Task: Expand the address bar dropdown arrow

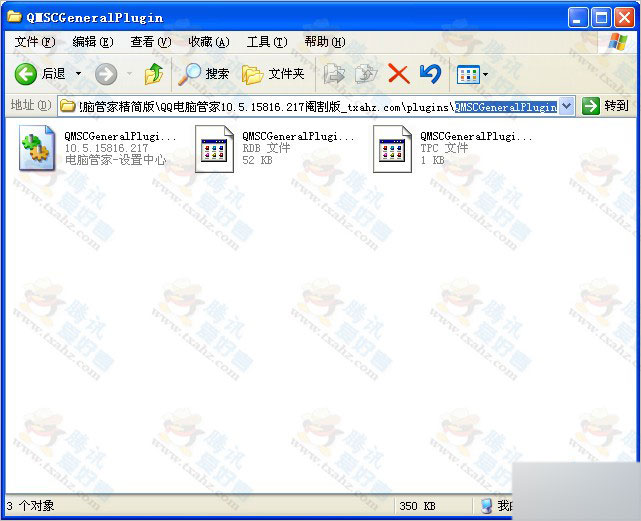Action: (x=567, y=106)
